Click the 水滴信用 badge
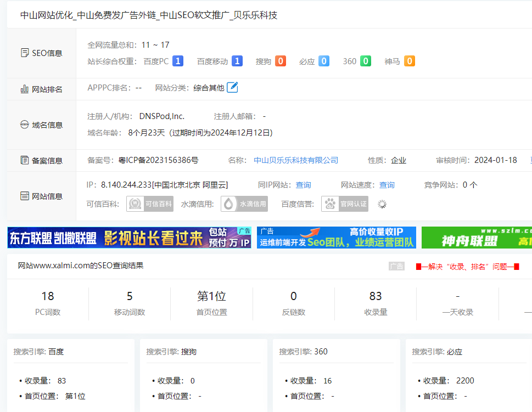 [244, 204]
